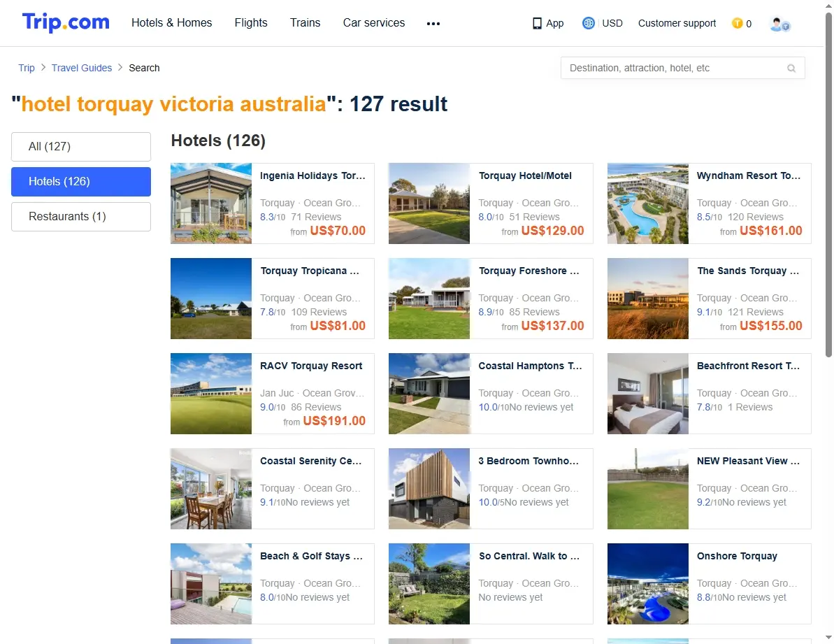Go to Travel Guides breadcrumb

click(82, 68)
